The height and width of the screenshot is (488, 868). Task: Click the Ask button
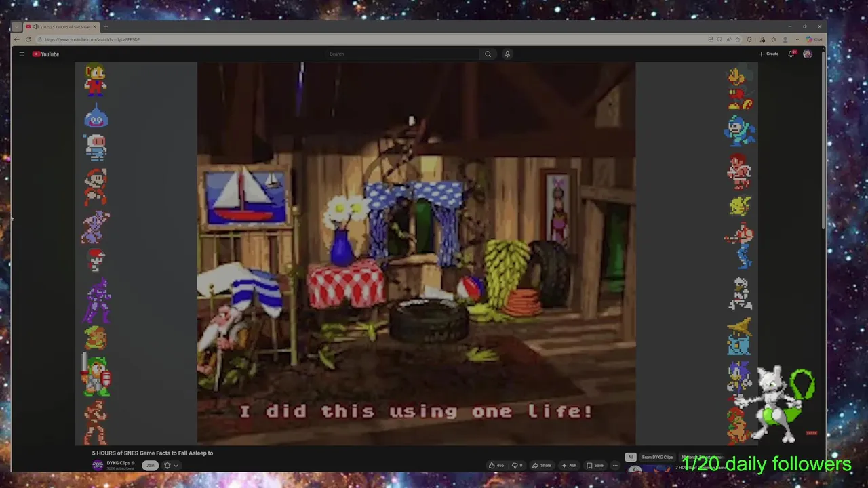[568, 465]
